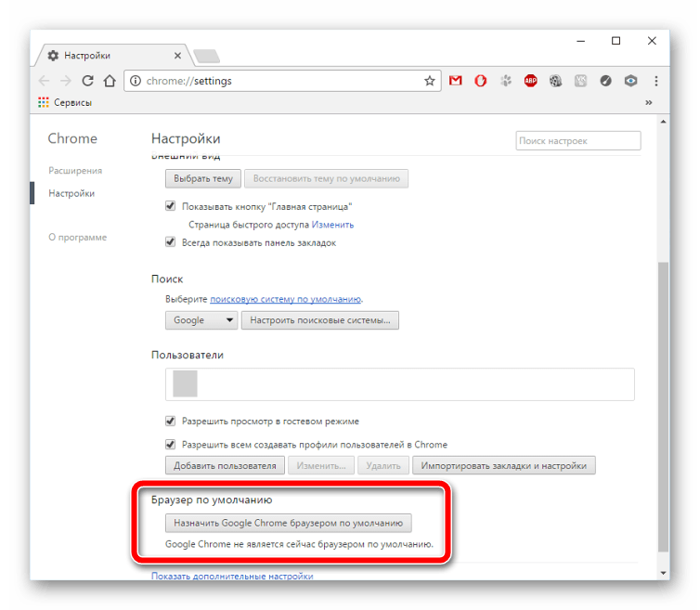Set Google Chrome as the default browser
The width and height of the screenshot is (700, 610).
pyautogui.click(x=288, y=523)
